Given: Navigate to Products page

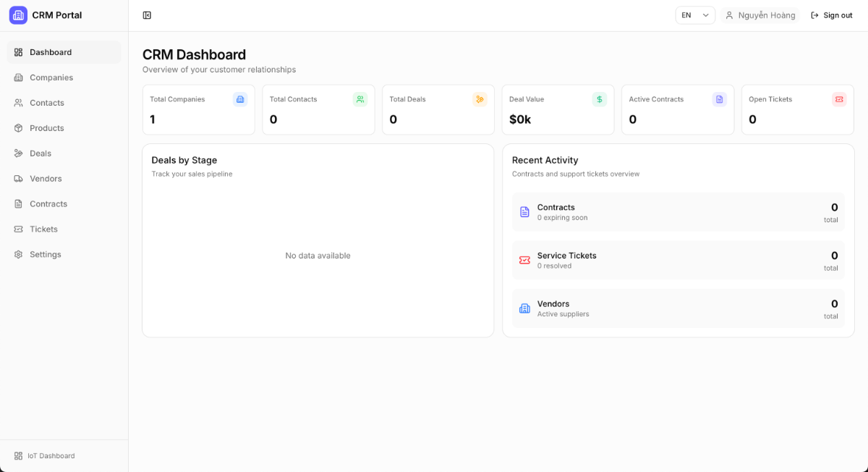Looking at the screenshot, I should click(64, 128).
